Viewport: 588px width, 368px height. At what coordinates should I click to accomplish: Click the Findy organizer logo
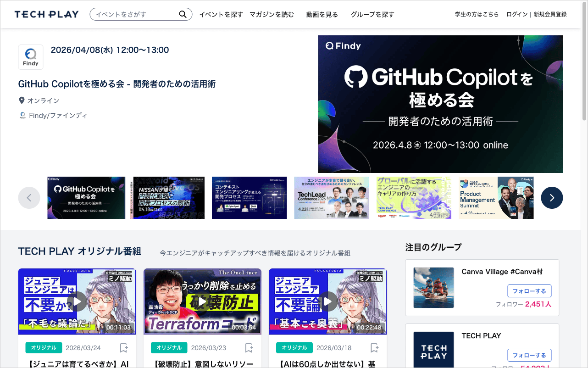click(30, 56)
